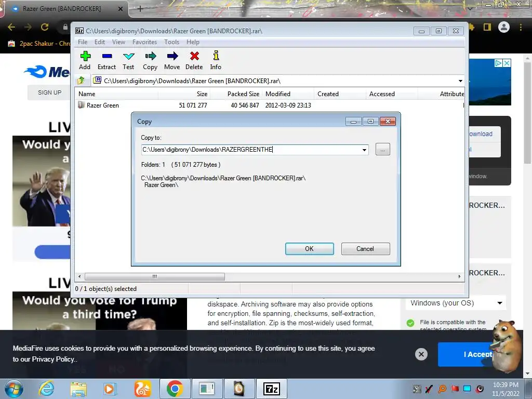Click the Delete toolbar icon
532x399 pixels.
pos(194,60)
